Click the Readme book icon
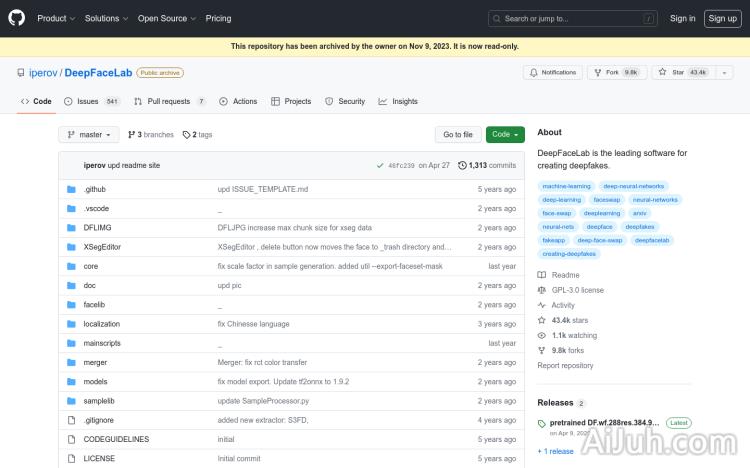This screenshot has width=750, height=468. 542,275
